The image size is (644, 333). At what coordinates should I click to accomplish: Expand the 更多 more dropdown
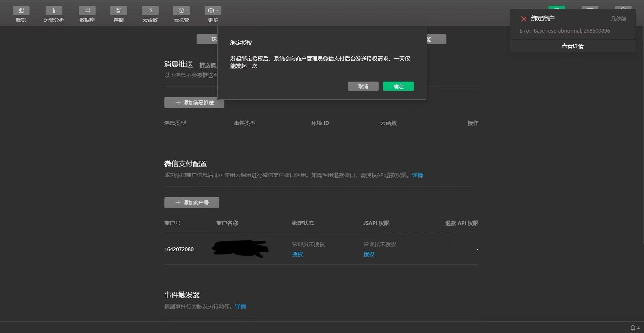pyautogui.click(x=213, y=14)
